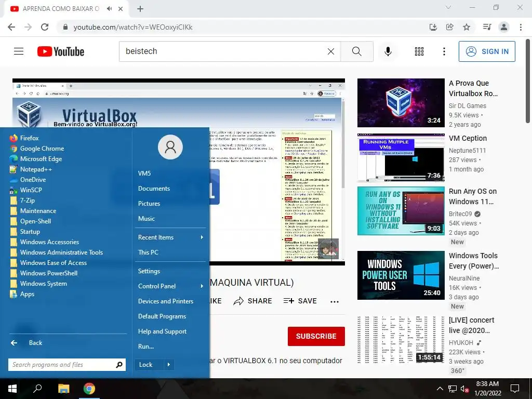Reload the page in Chrome
This screenshot has height=399, width=532.
tap(45, 27)
